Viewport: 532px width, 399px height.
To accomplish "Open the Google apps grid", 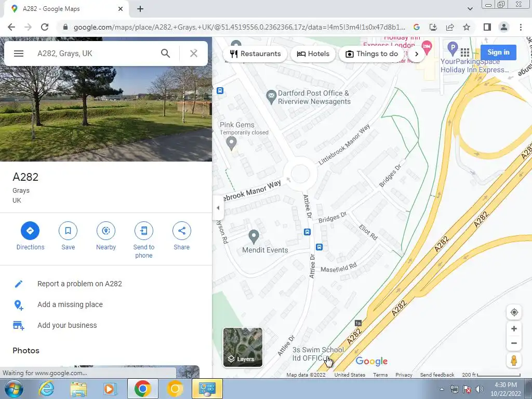I will click(x=465, y=52).
